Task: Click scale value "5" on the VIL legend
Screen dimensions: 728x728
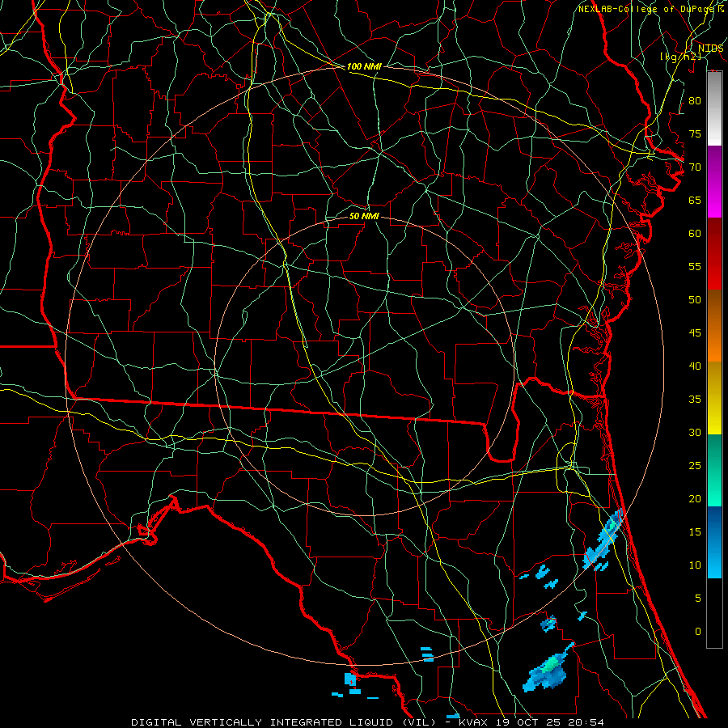Action: 698,598
